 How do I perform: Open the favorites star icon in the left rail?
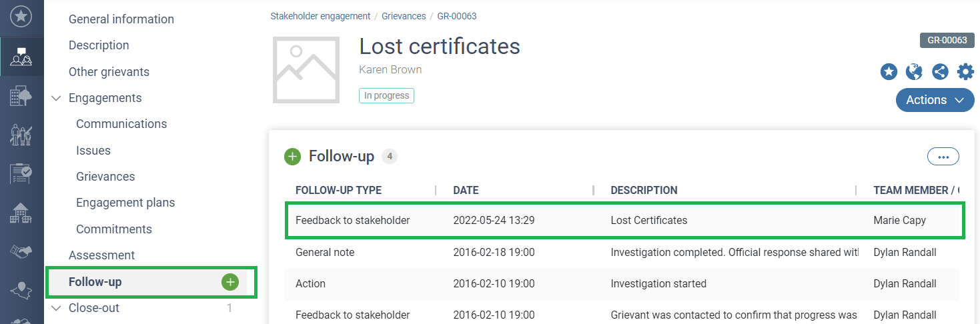point(21,17)
